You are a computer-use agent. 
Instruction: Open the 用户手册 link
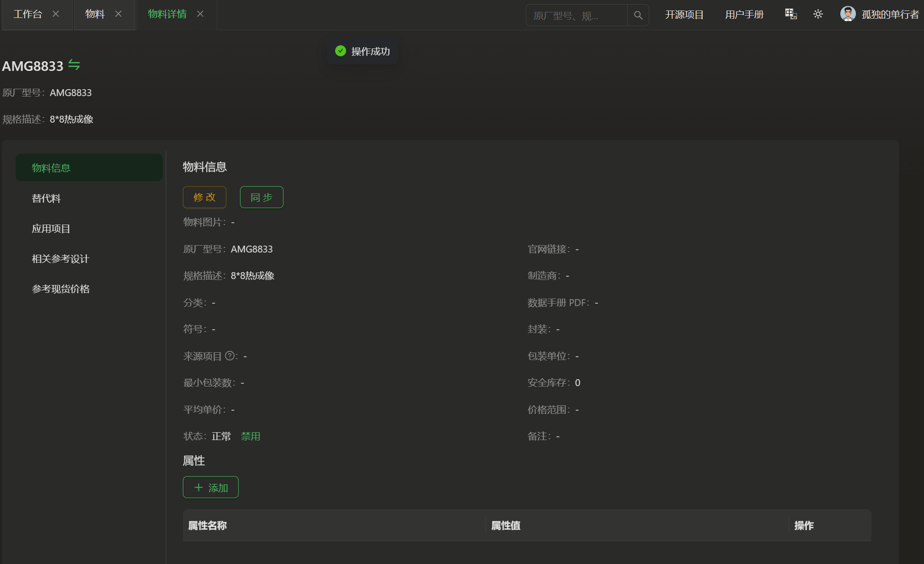tap(744, 15)
